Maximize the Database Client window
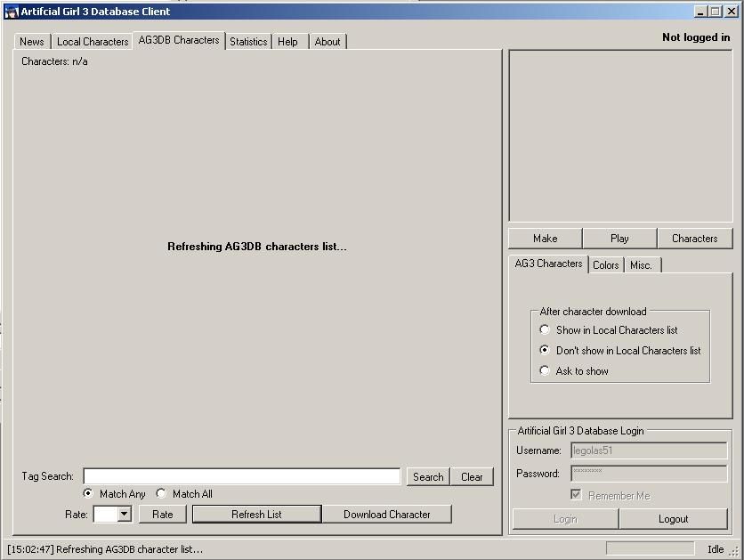Image resolution: width=744 pixels, height=560 pixels. (x=715, y=12)
